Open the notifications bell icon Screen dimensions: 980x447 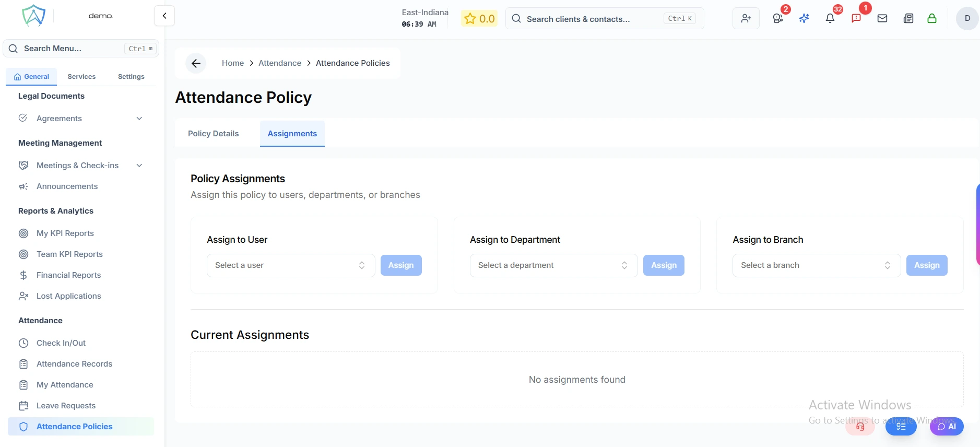click(x=830, y=18)
